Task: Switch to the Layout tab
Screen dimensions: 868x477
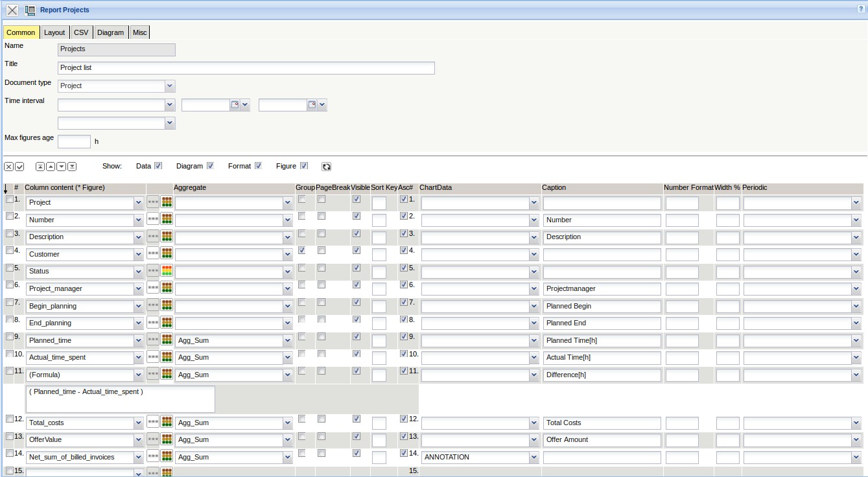Action: tap(54, 32)
